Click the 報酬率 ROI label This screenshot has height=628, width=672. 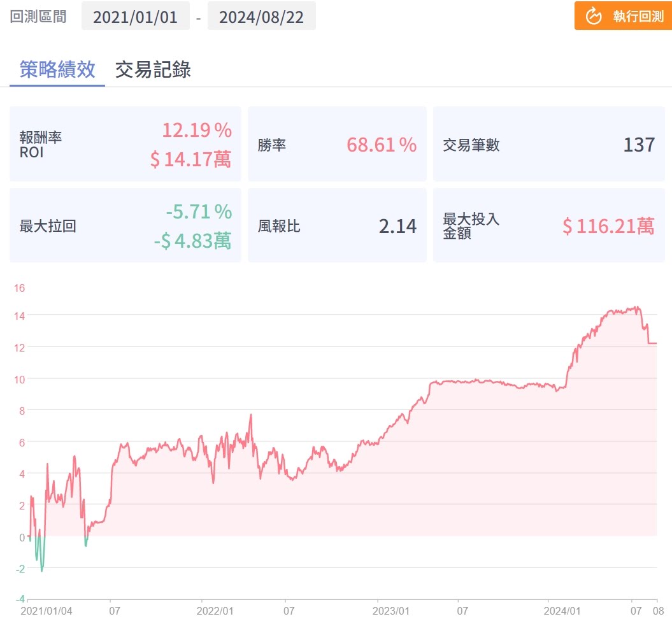click(x=41, y=145)
